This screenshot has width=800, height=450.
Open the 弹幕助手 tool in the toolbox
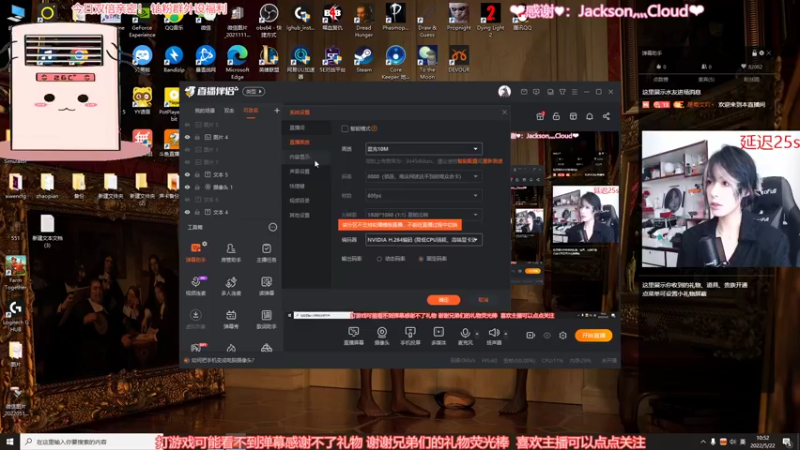click(196, 253)
